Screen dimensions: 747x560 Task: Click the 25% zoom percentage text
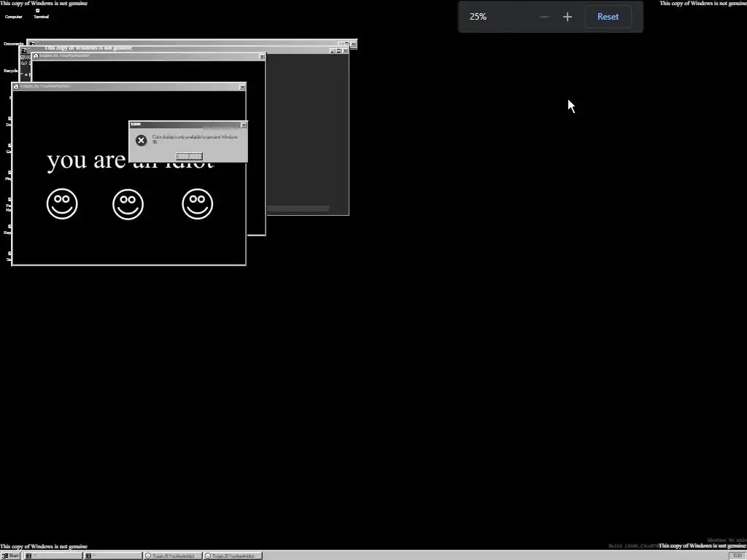[x=478, y=17]
